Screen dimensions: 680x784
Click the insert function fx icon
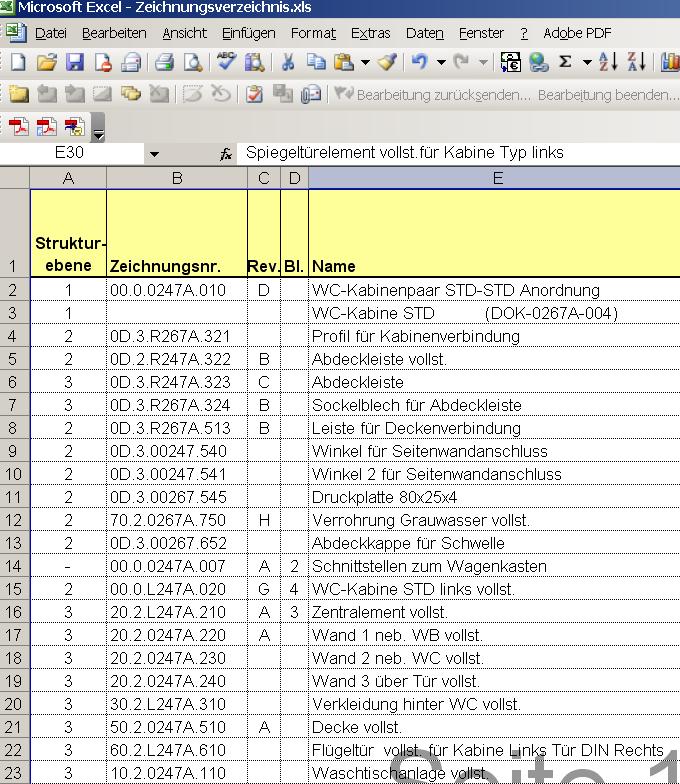[226, 154]
